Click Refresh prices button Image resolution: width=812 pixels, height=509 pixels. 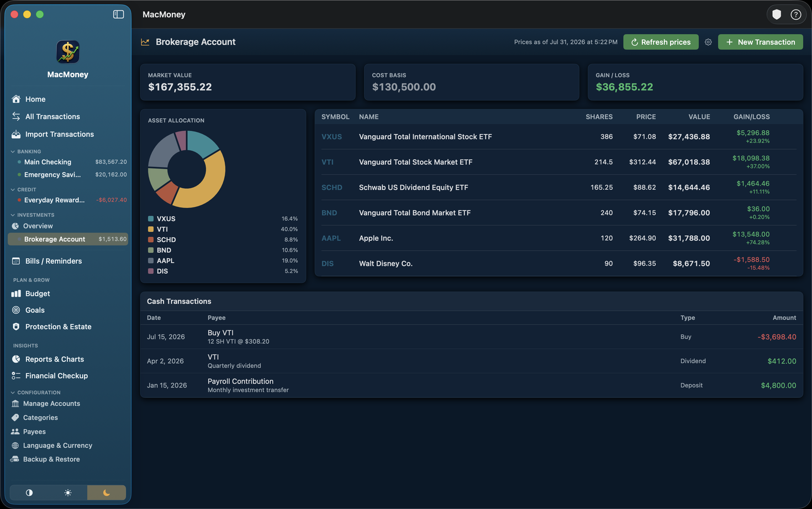click(661, 42)
